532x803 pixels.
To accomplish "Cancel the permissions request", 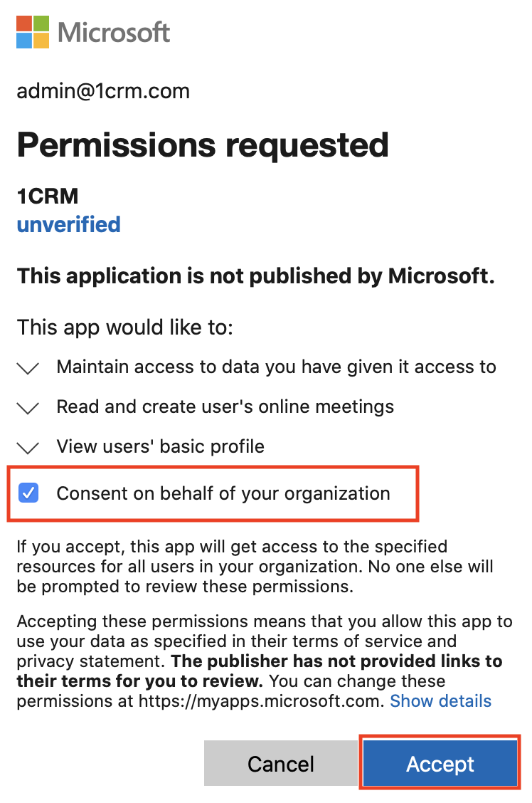I will coord(281,764).
